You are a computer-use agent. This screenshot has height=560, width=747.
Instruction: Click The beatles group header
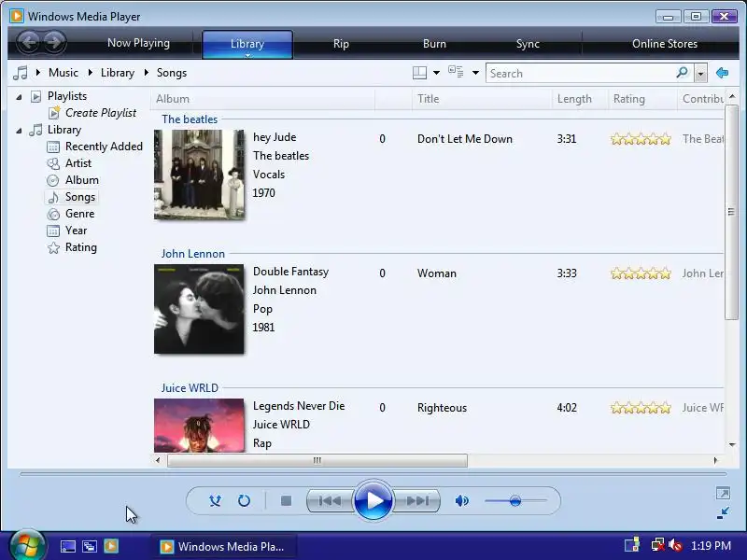click(x=190, y=119)
